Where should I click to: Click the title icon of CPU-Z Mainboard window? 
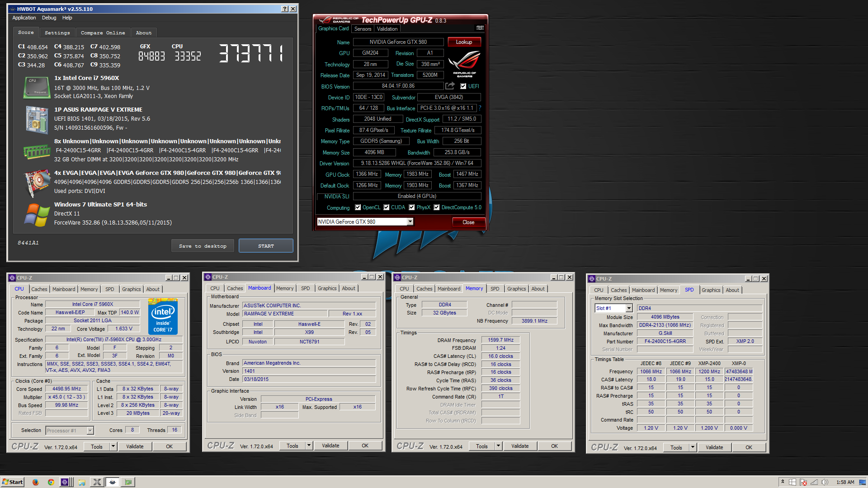208,277
